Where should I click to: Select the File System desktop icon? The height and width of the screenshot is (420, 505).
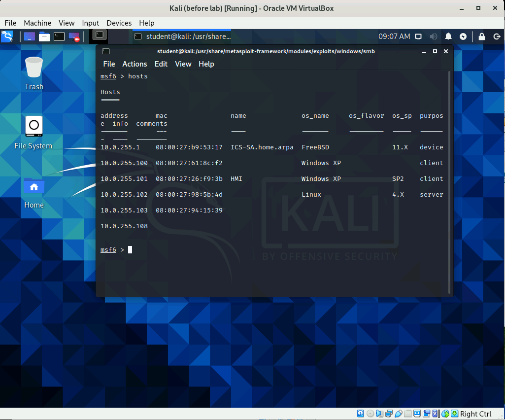pyautogui.click(x=34, y=133)
